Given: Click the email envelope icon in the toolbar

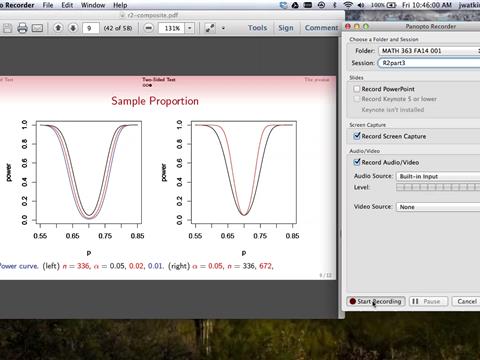Looking at the screenshot, I should [37, 28].
